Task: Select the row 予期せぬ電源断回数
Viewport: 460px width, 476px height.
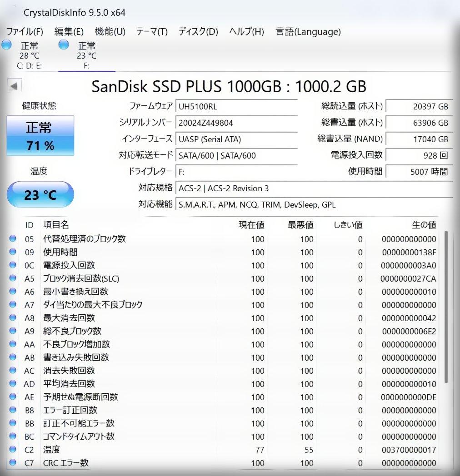Action: pyautogui.click(x=223, y=397)
